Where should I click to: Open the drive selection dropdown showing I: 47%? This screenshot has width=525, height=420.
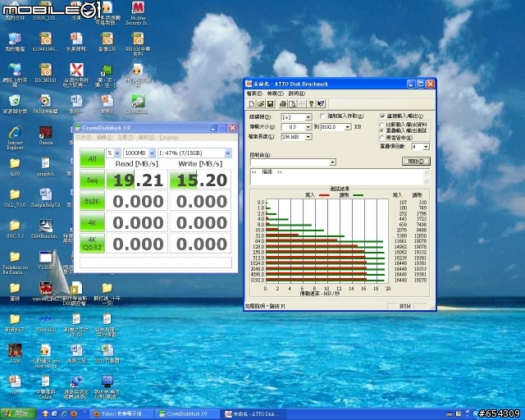click(227, 153)
